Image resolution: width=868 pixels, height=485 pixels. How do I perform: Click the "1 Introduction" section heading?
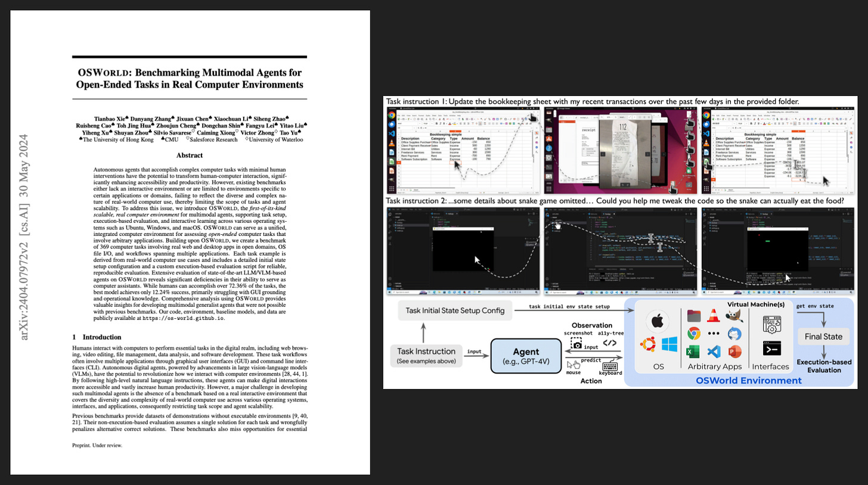[97, 337]
